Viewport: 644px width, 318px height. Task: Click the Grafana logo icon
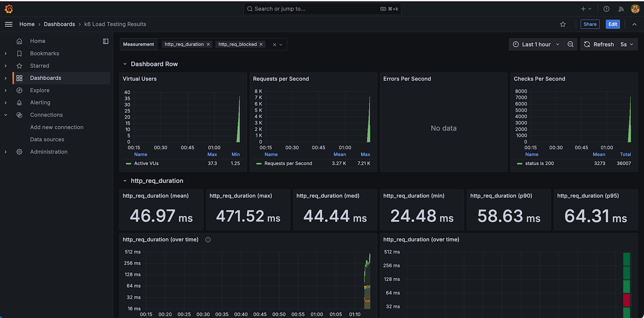click(x=9, y=9)
